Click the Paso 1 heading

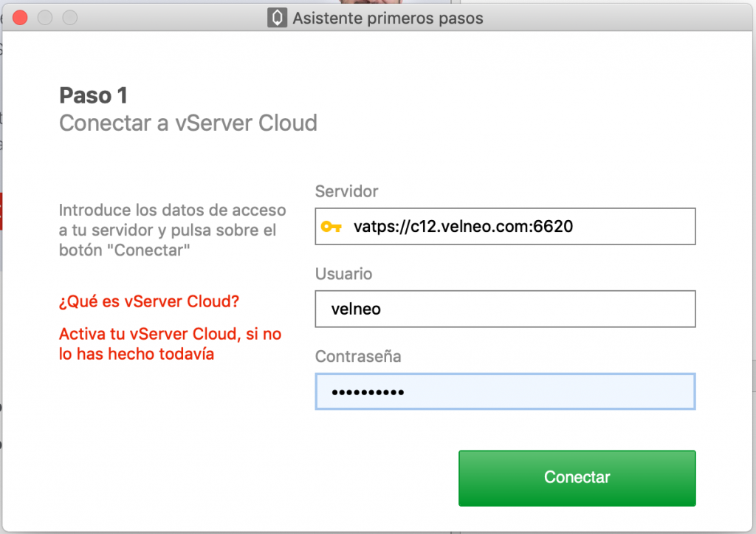94,95
